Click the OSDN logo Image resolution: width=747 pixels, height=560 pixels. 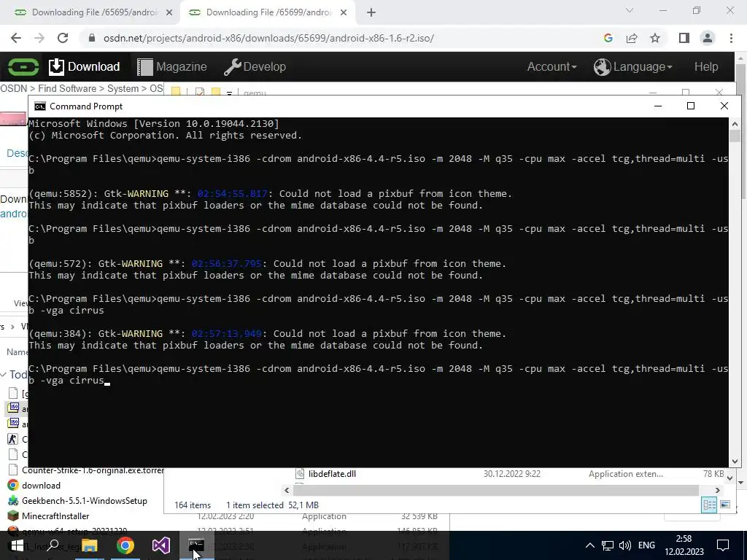click(23, 66)
